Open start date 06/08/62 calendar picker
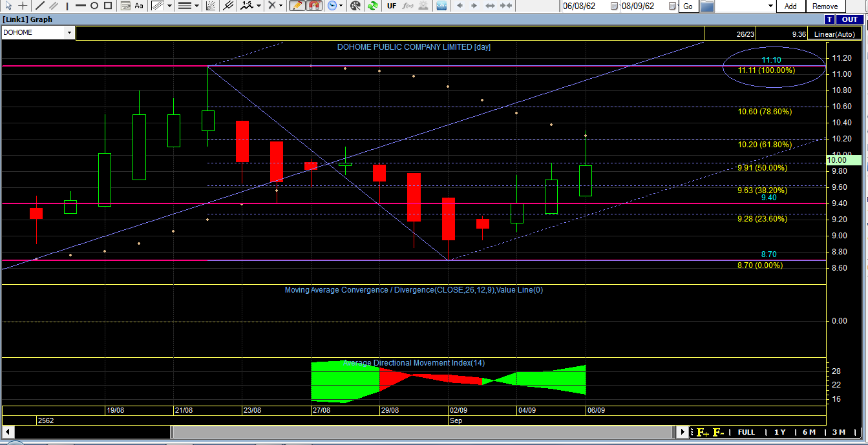Image resolution: width=868 pixels, height=445 pixels. click(x=614, y=6)
